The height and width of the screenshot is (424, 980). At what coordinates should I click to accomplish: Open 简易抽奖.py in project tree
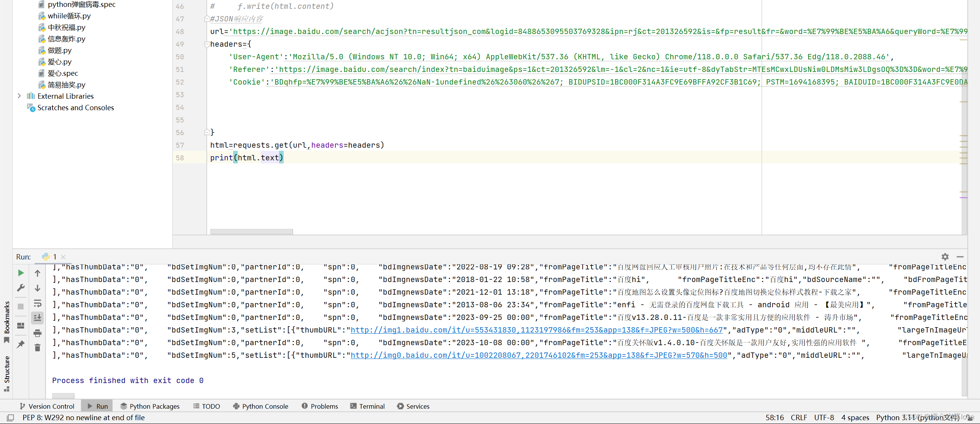66,85
